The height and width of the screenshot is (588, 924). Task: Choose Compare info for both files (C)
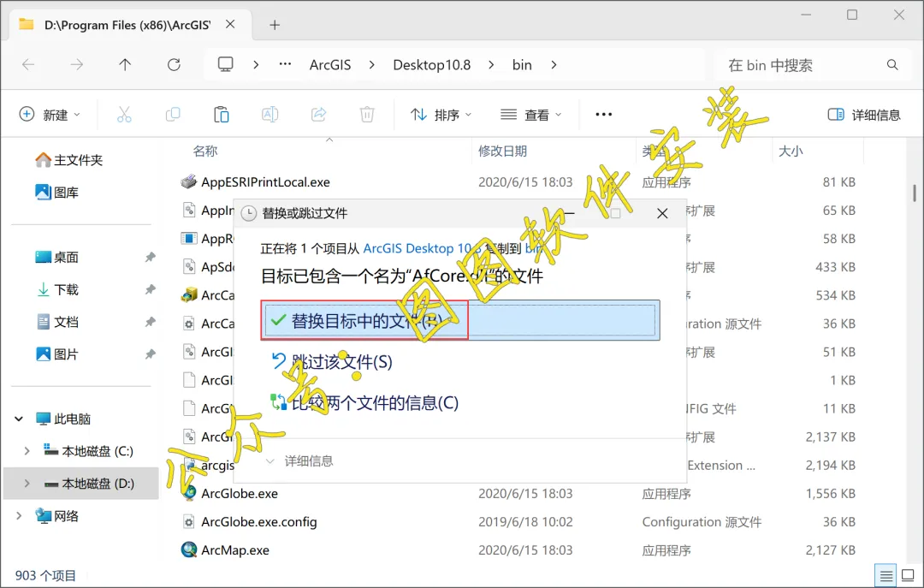[x=364, y=403]
